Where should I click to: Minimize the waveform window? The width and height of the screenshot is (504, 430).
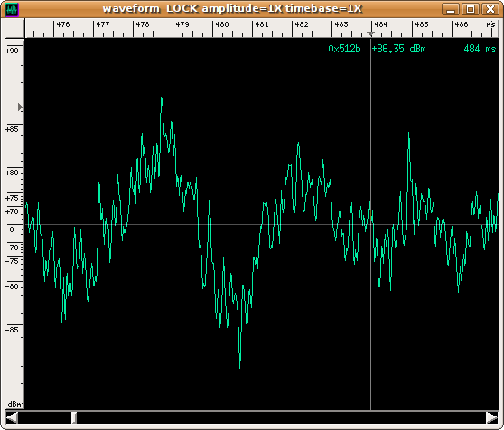click(x=451, y=9)
